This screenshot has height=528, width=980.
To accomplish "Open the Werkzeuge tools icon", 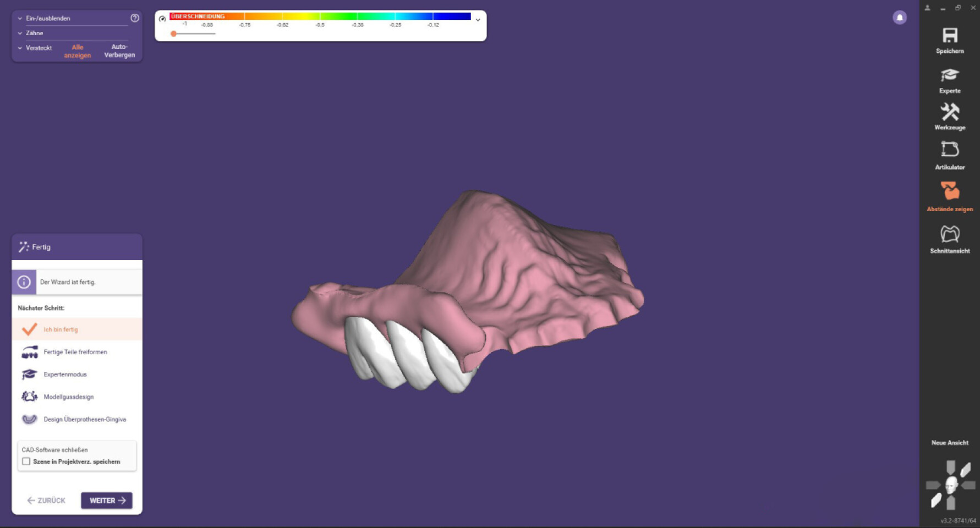I will point(950,113).
